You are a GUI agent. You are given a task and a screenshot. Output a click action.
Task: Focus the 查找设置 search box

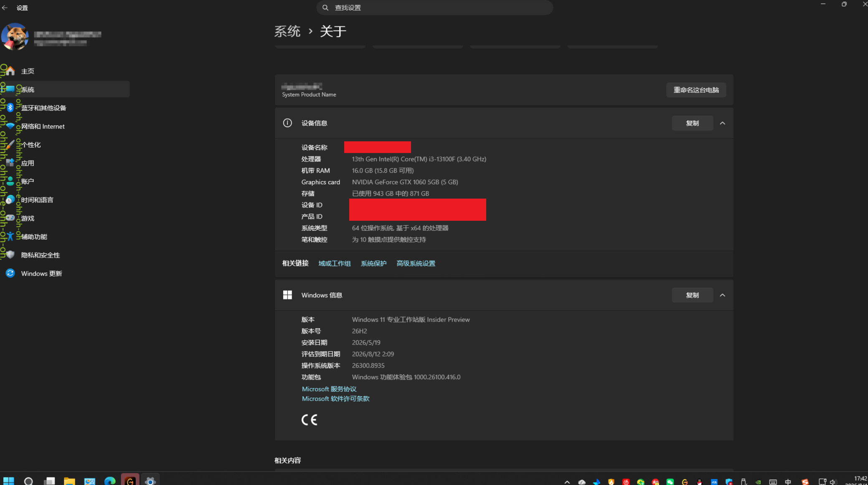coord(434,8)
